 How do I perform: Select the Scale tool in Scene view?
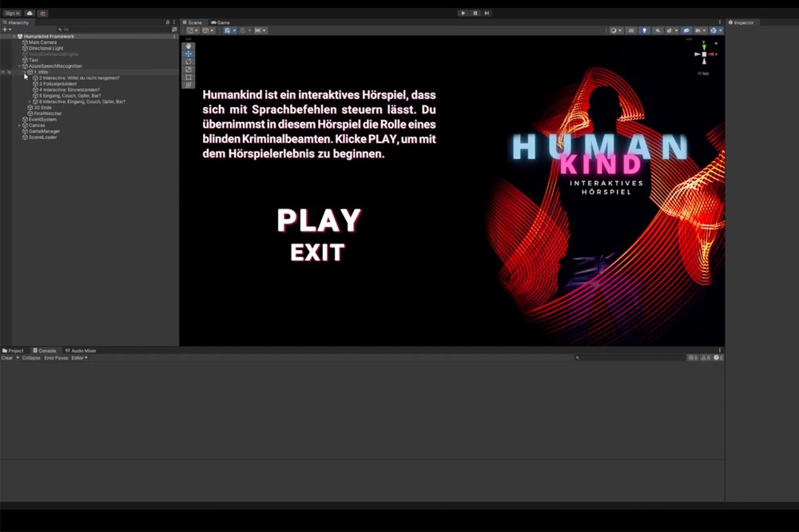[189, 69]
